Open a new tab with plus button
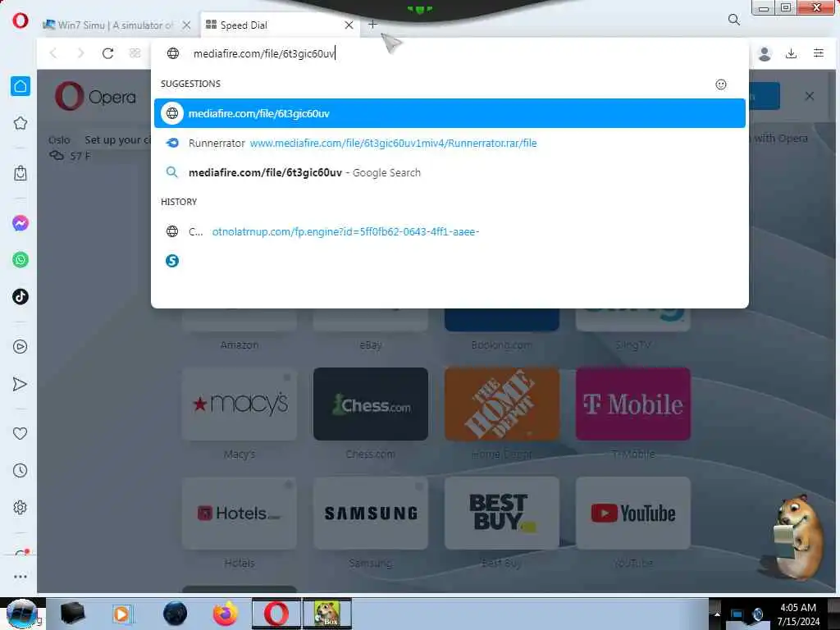 pos(373,24)
